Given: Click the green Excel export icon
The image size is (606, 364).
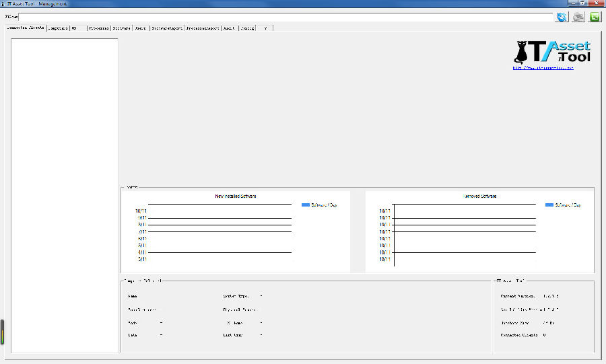Looking at the screenshot, I should (595, 17).
